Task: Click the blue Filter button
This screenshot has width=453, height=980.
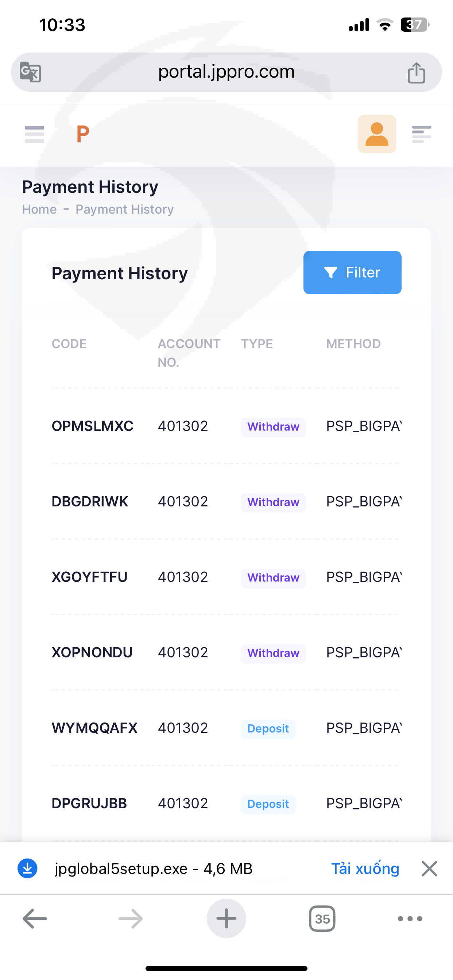Action: point(352,272)
